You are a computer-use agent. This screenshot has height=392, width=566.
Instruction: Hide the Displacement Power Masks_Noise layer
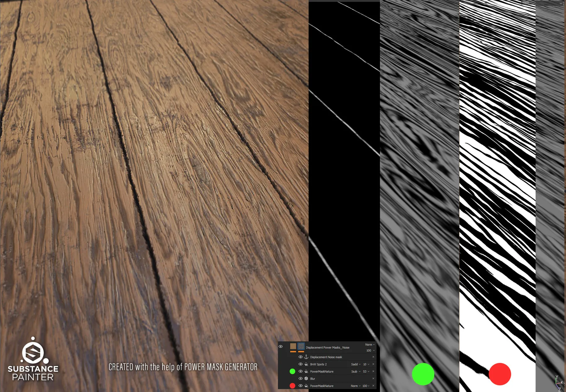(280, 346)
